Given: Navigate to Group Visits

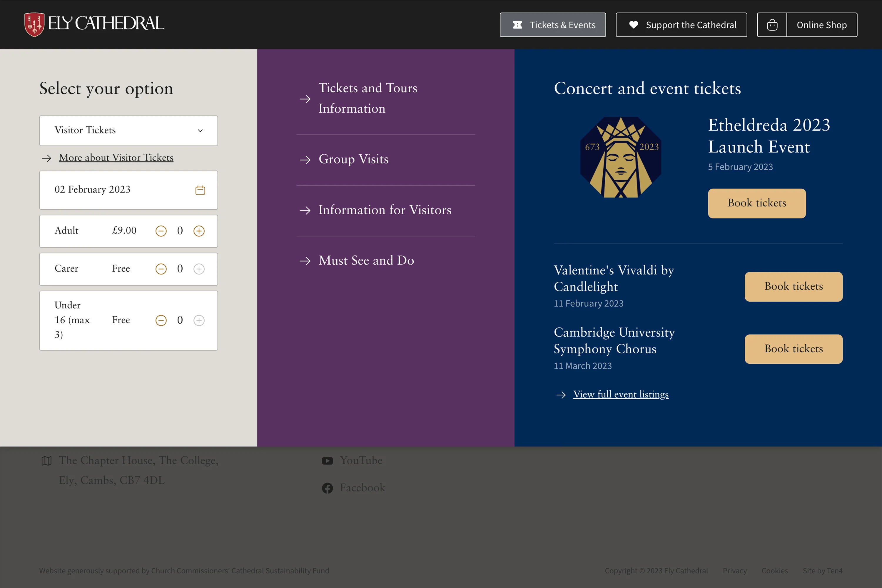Looking at the screenshot, I should coord(353,159).
